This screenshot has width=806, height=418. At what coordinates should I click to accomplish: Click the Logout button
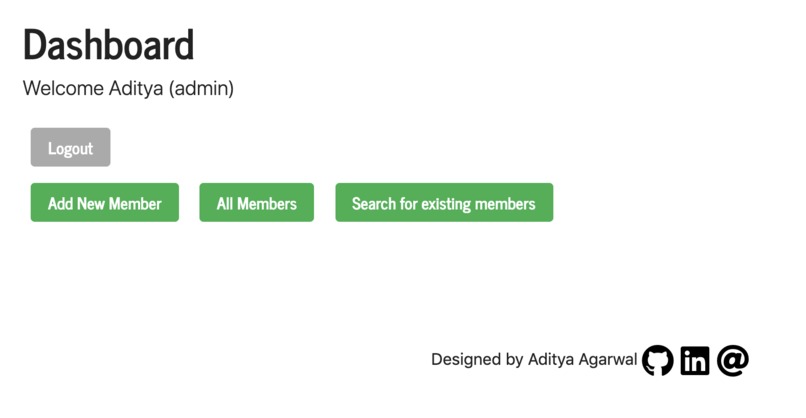tap(70, 147)
